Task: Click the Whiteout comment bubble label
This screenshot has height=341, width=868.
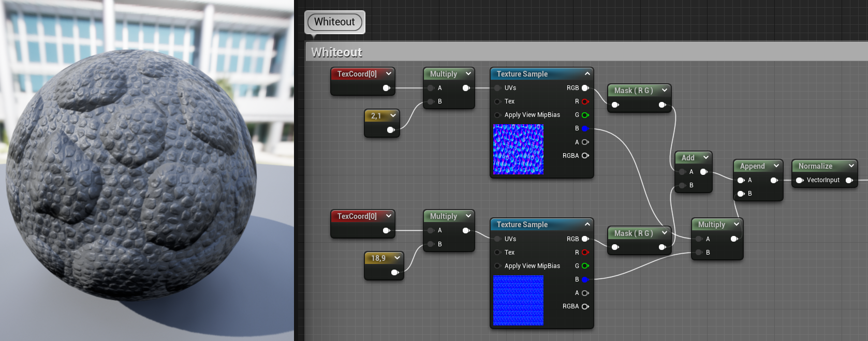Action: point(334,22)
